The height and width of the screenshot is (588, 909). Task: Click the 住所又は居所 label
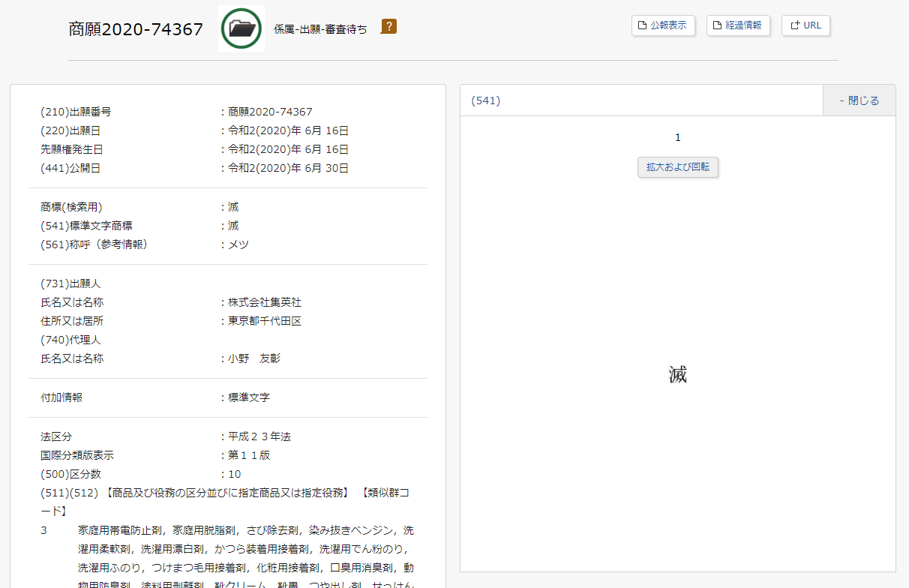72,321
